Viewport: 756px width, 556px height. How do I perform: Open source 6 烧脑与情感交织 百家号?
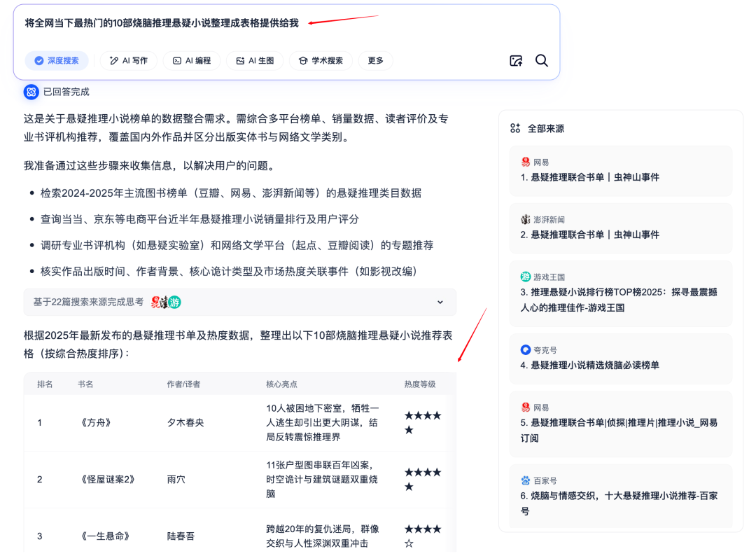620,496
